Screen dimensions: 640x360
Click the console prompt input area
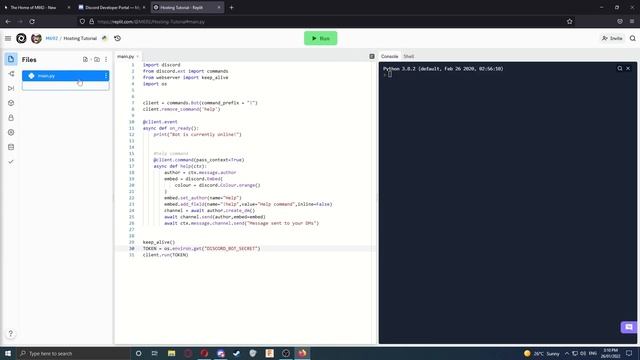point(390,75)
